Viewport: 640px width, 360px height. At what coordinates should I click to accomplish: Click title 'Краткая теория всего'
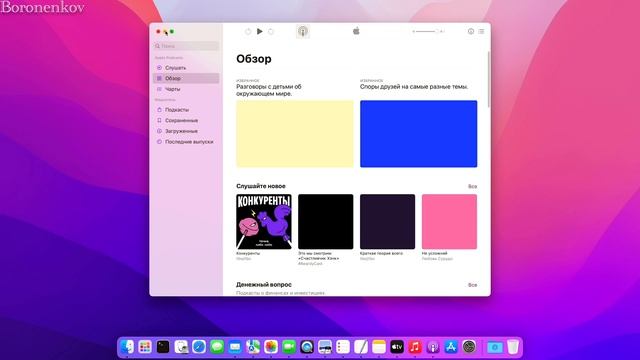tap(381, 253)
